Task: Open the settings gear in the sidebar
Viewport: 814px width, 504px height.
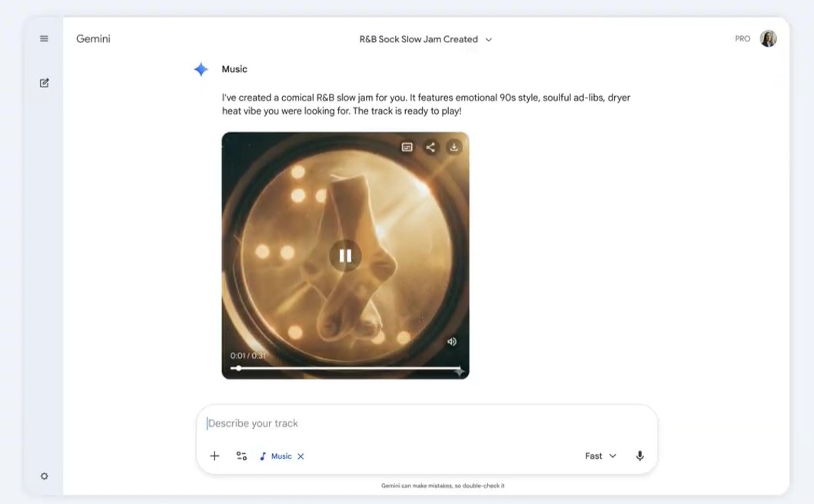Action: [x=44, y=476]
